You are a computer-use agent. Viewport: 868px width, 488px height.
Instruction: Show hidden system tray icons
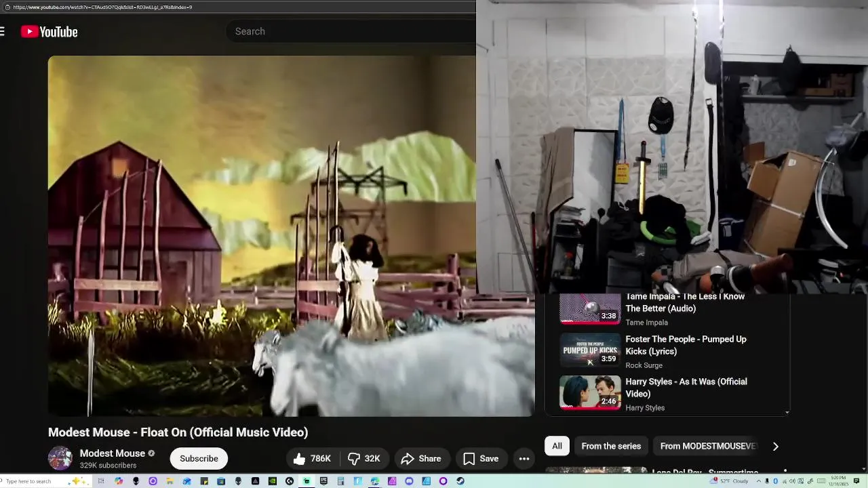click(x=759, y=481)
